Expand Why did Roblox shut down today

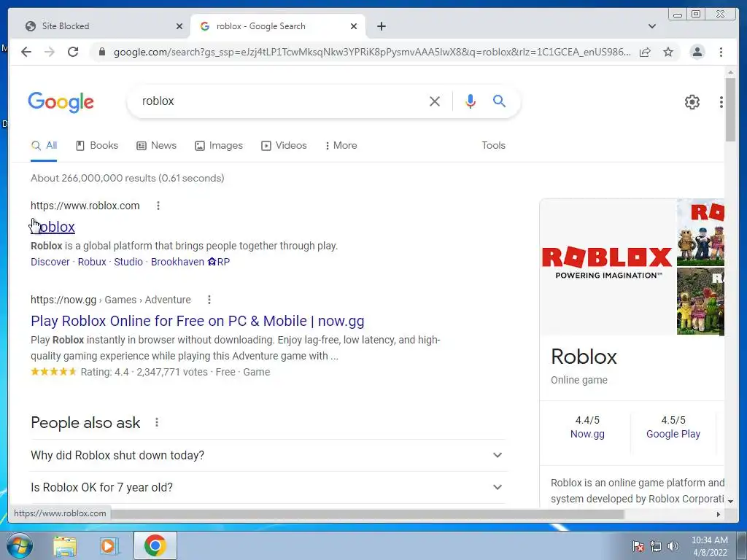point(267,455)
